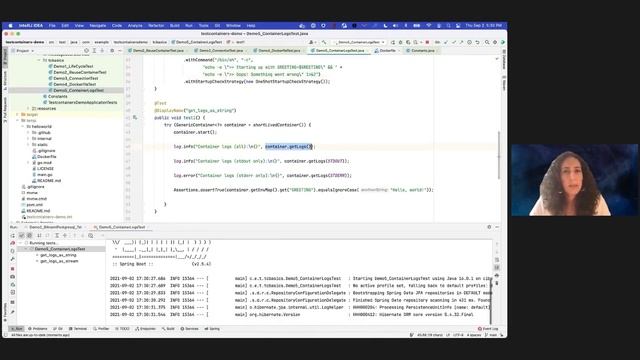The height and width of the screenshot is (360, 640).
Task: Open the Dockerfile under helloworld
Action: (x=47, y=157)
